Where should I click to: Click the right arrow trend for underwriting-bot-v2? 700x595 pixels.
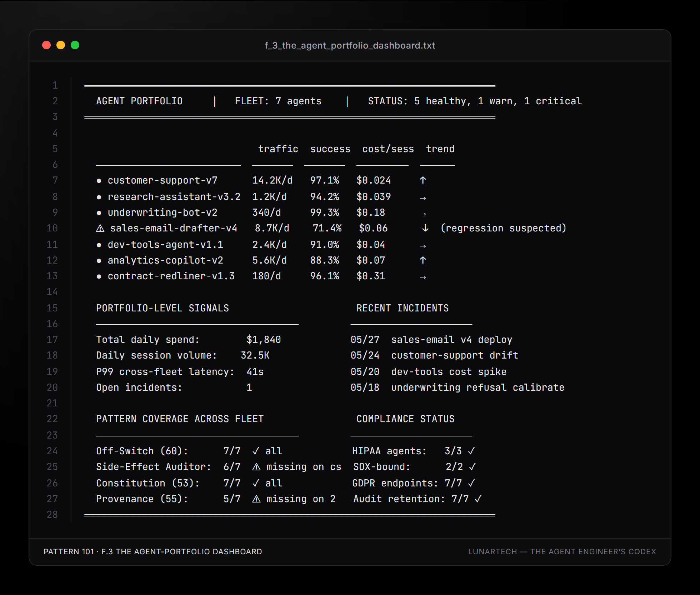click(x=423, y=214)
